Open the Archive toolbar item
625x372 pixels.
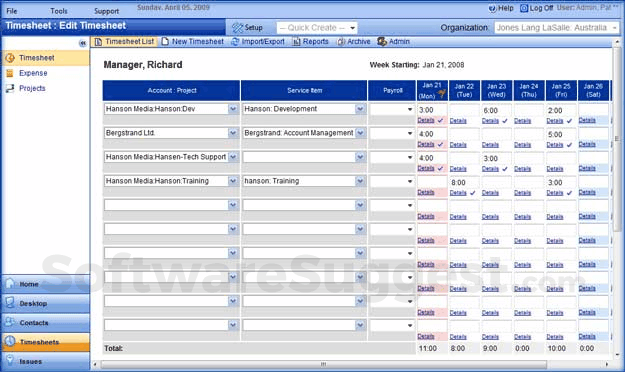point(353,41)
